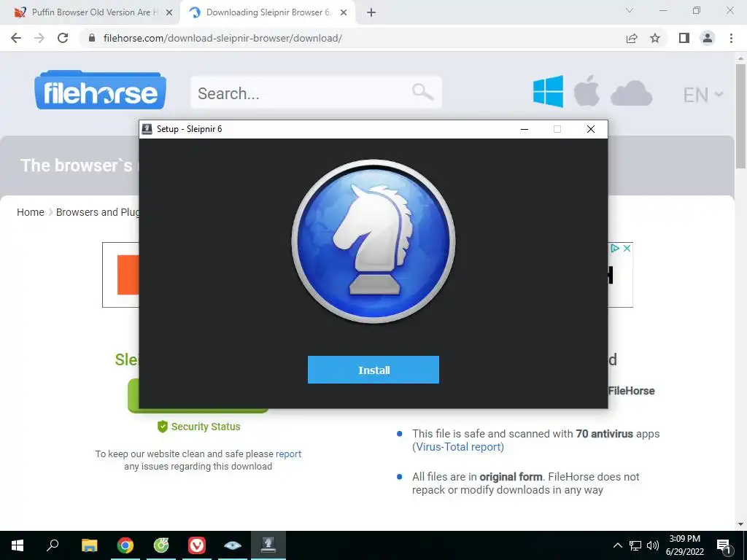This screenshot has width=747, height=560.
Task: View site security lock information
Action: coord(92,38)
